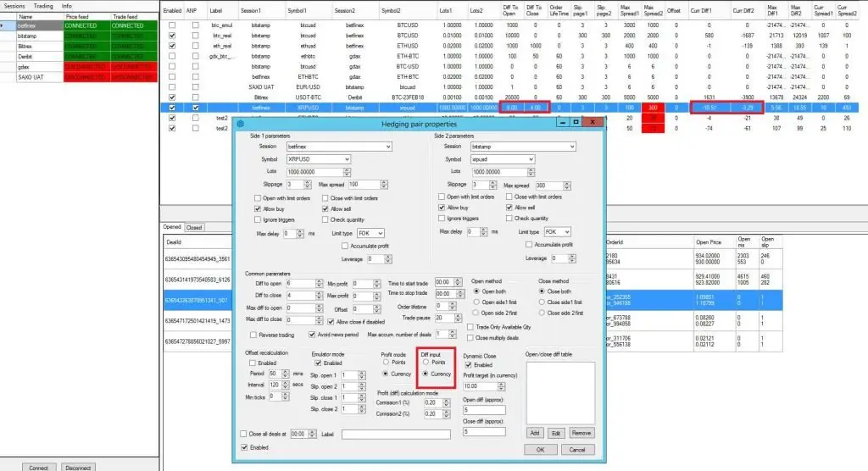
Task: Toggle Side 1 Open with limit orders
Action: tap(258, 198)
